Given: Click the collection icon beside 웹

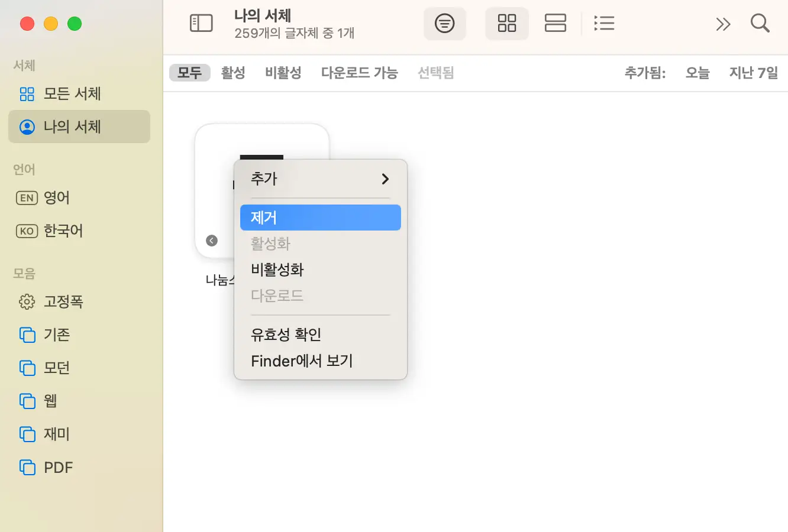Looking at the screenshot, I should click(27, 401).
